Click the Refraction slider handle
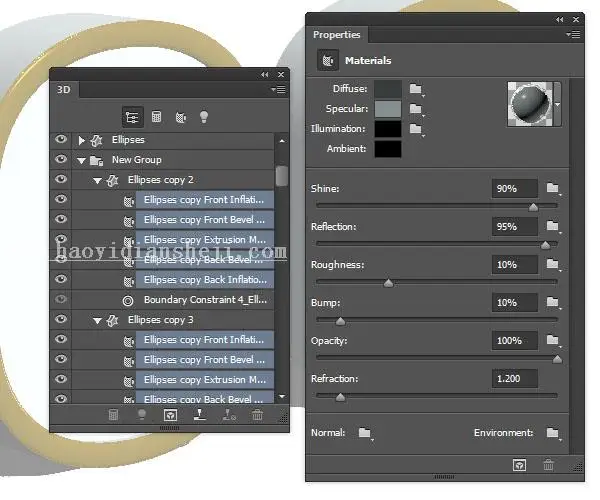600x500 pixels. point(340,397)
